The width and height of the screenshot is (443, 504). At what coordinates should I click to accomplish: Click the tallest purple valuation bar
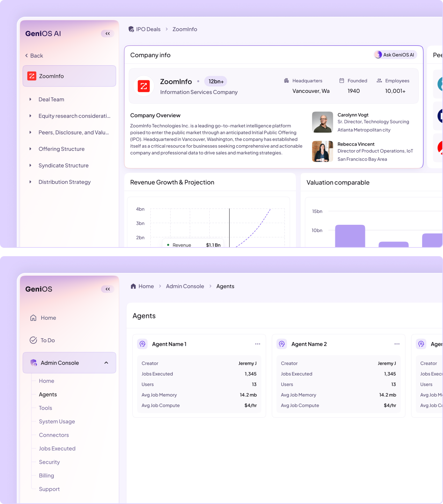pos(350,236)
